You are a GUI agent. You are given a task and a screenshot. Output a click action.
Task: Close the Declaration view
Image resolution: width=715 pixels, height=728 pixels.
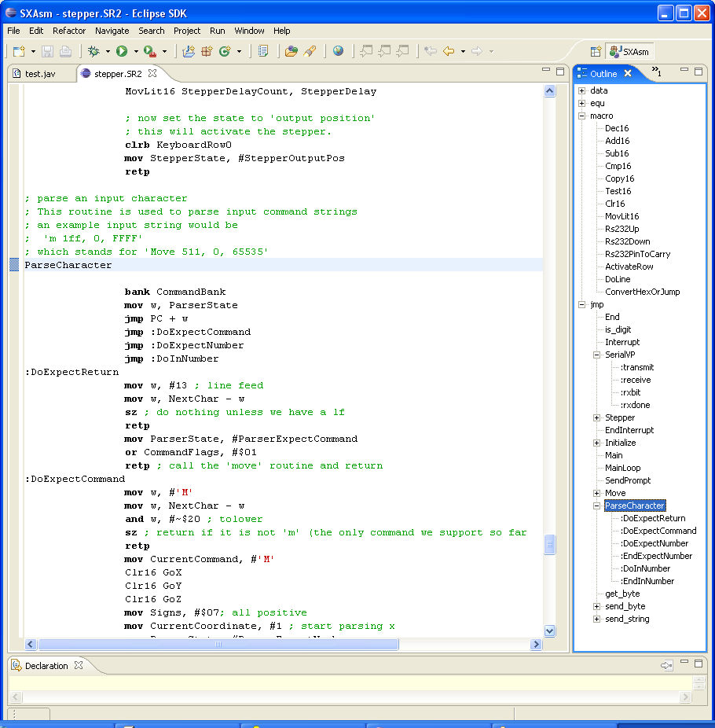pos(79,665)
